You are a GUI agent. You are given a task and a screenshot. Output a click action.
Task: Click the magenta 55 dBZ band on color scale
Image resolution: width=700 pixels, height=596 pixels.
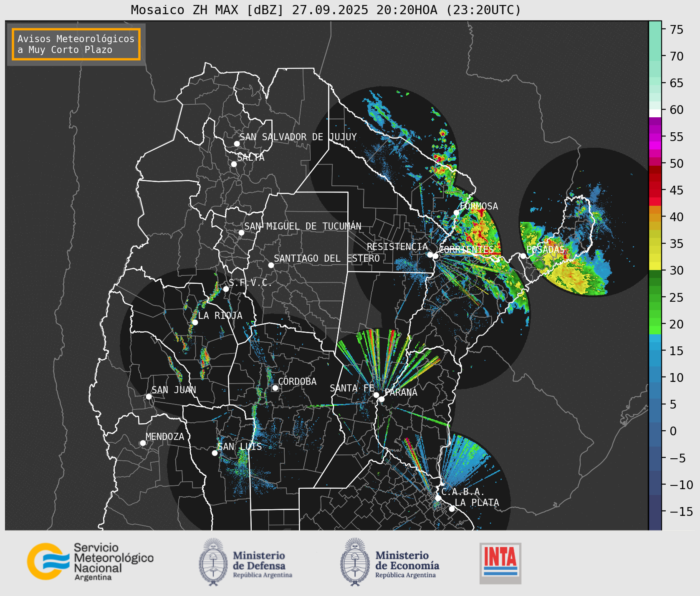(x=655, y=137)
